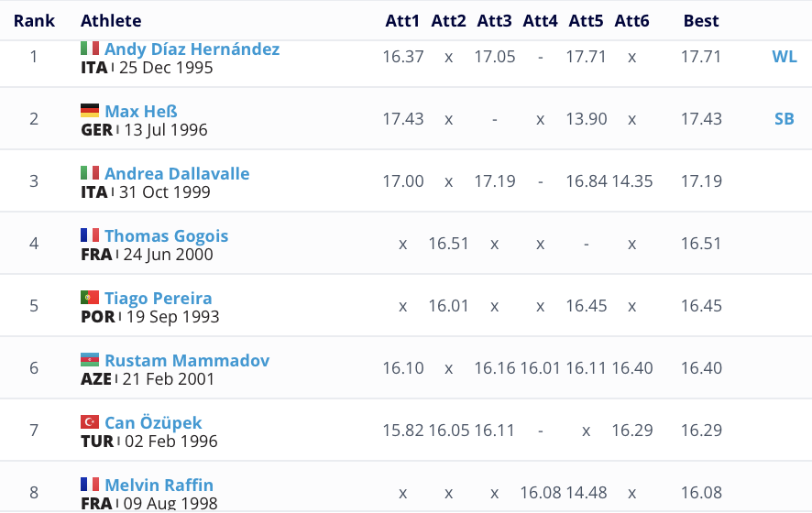View Tiago Pereira's athlete page

(x=158, y=298)
